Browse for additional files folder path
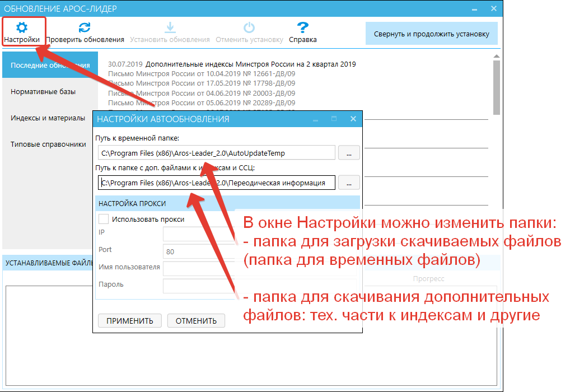Screen dimensions: 570x392 [x=349, y=183]
